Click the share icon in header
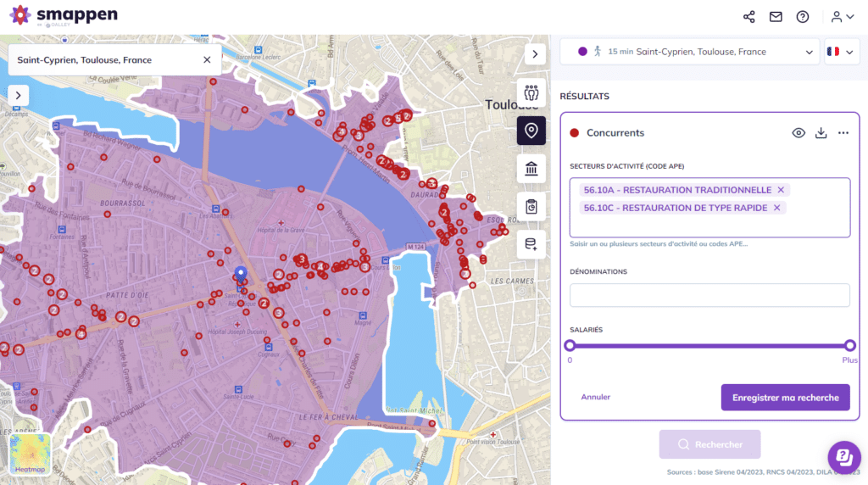This screenshot has height=485, width=868. coord(749,17)
